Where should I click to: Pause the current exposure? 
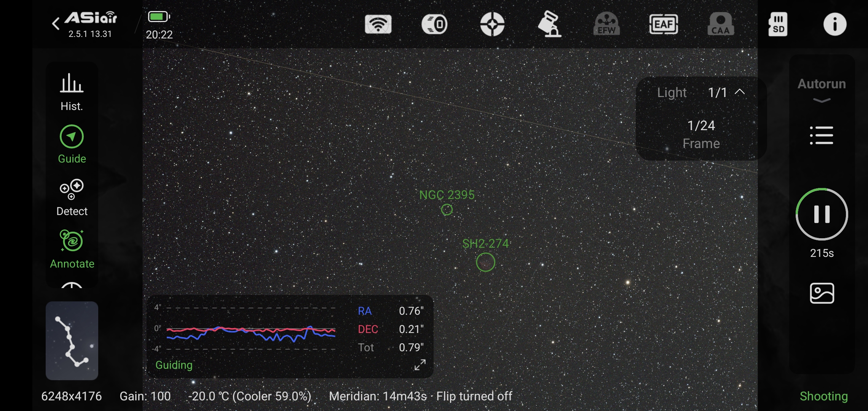[822, 214]
